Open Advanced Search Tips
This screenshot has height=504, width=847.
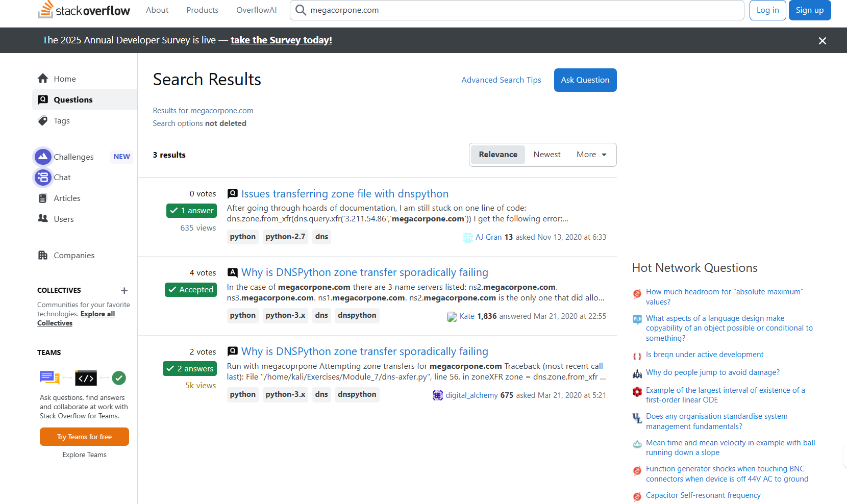tap(501, 80)
